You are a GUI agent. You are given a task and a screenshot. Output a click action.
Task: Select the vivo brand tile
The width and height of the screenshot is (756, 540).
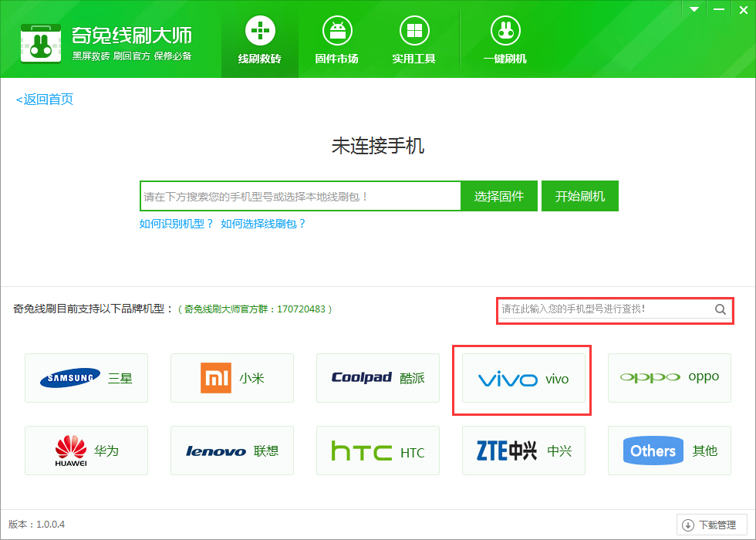523,379
